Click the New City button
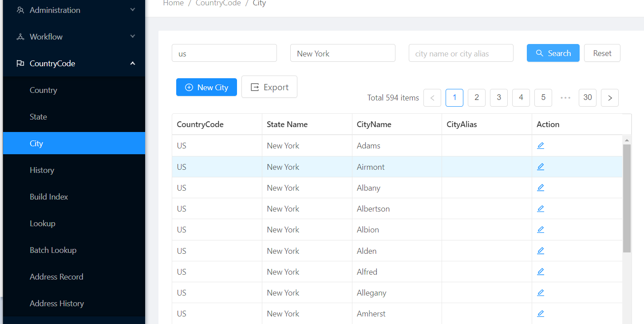This screenshot has width=644, height=324. [x=206, y=88]
